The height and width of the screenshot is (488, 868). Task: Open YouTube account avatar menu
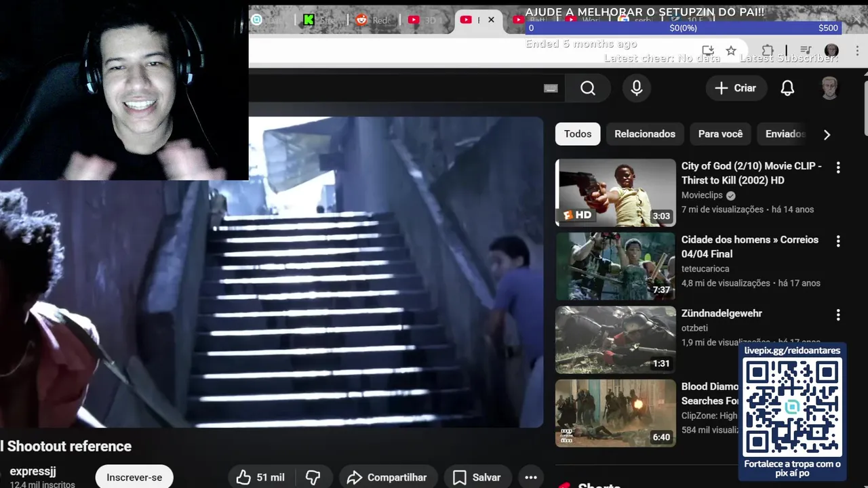pyautogui.click(x=829, y=88)
